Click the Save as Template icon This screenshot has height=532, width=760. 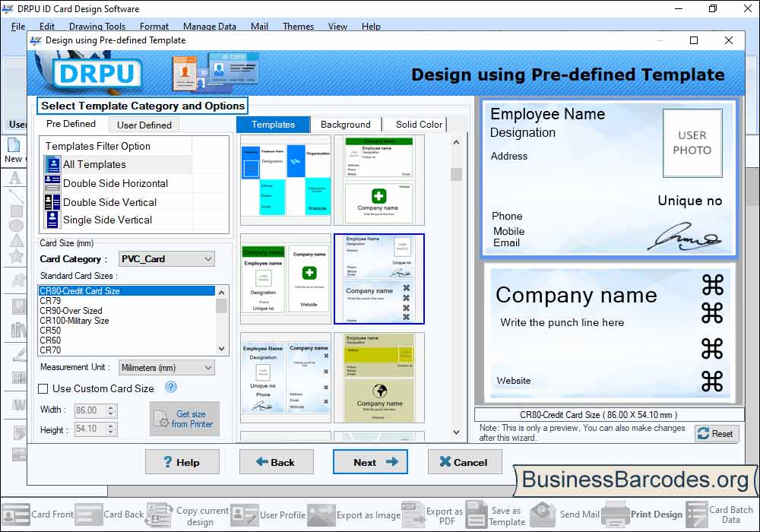tap(477, 515)
